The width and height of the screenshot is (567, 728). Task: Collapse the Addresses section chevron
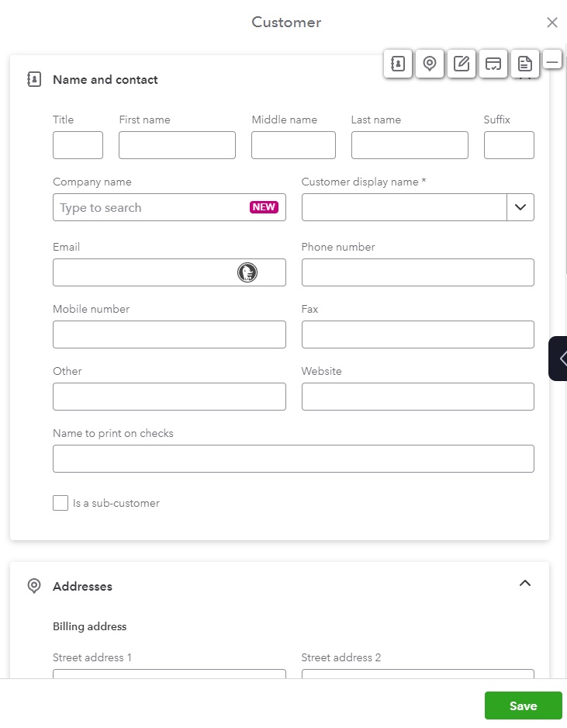pyautogui.click(x=525, y=583)
